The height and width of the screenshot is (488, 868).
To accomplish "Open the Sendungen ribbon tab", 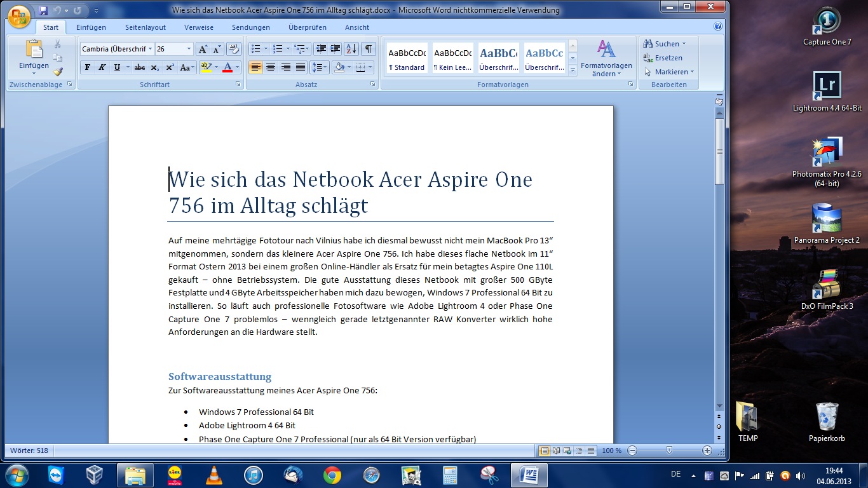I will coord(251,27).
